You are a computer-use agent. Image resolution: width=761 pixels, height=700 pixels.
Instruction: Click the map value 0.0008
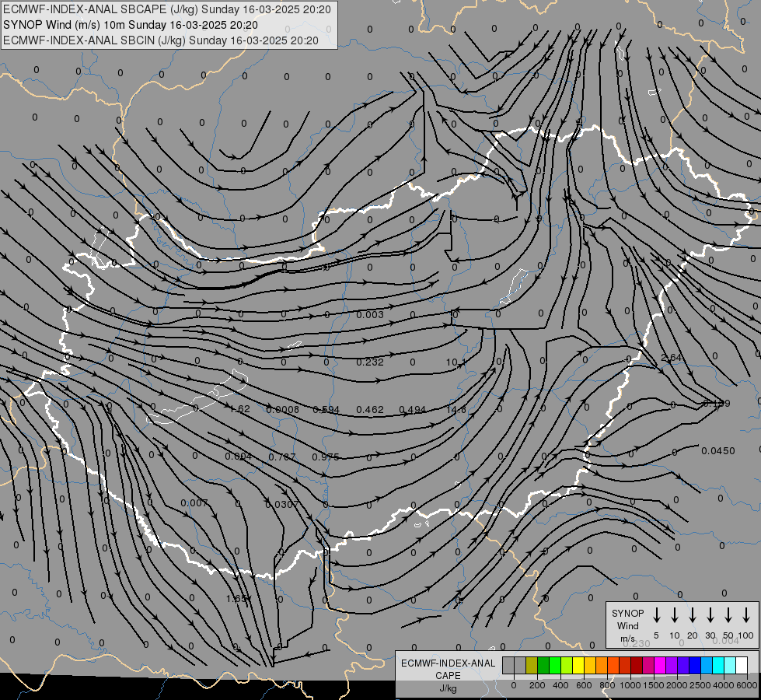282,410
